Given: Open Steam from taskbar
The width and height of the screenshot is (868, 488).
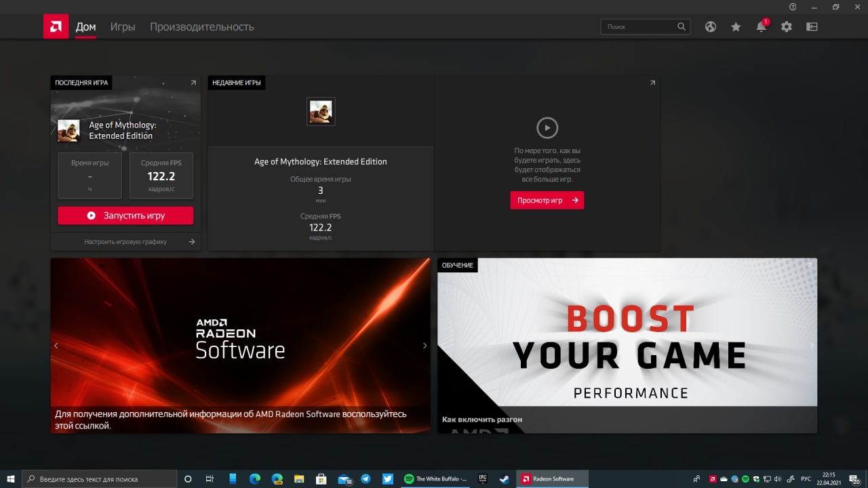Looking at the screenshot, I should (x=505, y=479).
